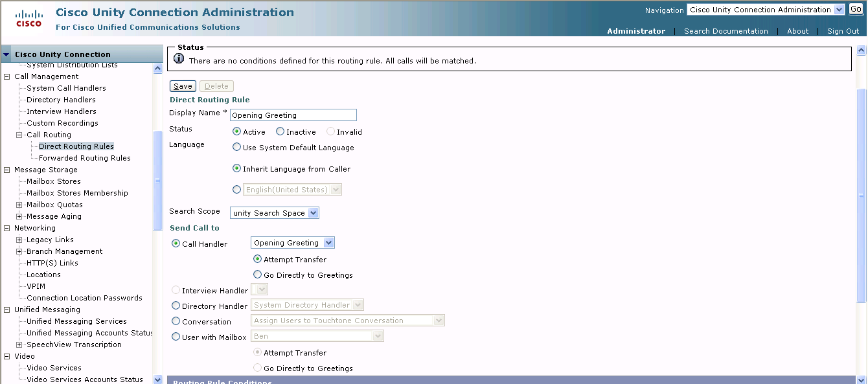Open Directory Handlers in tree
The image size is (868, 384).
61,100
